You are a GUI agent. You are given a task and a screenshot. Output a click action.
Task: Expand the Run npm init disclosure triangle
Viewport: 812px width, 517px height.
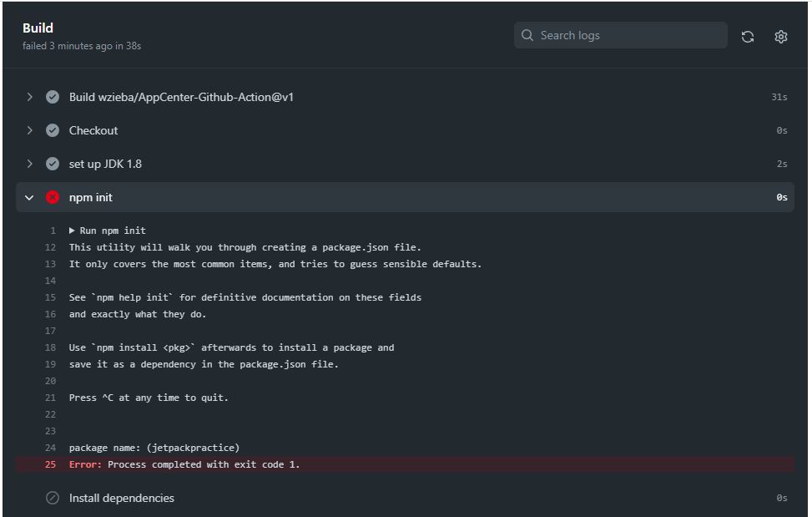(x=73, y=231)
